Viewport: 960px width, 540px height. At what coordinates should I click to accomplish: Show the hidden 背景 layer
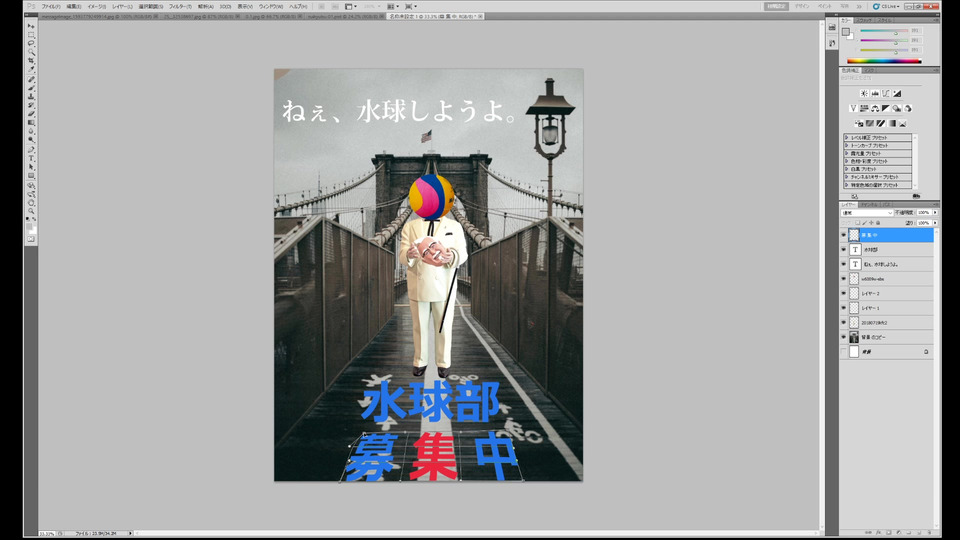click(x=844, y=352)
